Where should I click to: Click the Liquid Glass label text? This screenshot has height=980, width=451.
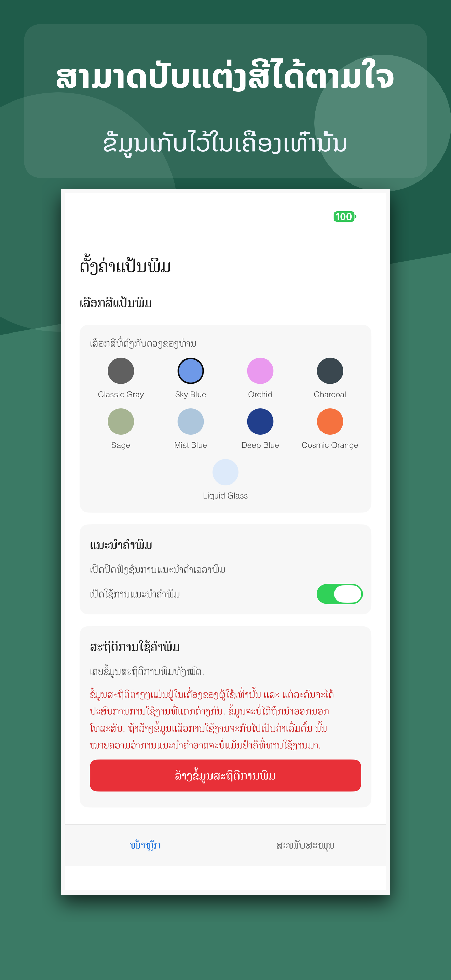coord(225,496)
